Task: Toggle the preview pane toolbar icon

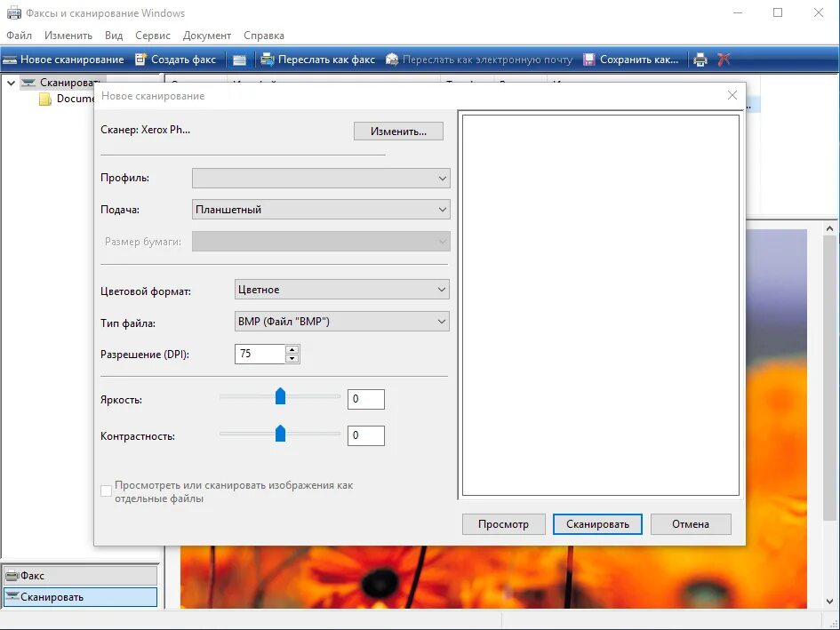Action: click(x=239, y=60)
